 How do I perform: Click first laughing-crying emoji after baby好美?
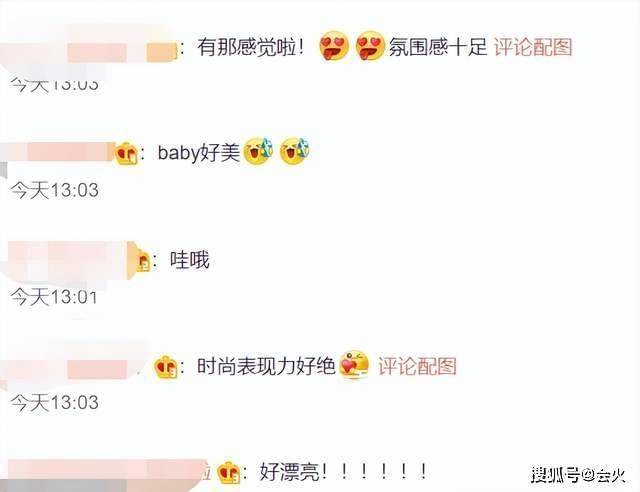click(x=258, y=151)
